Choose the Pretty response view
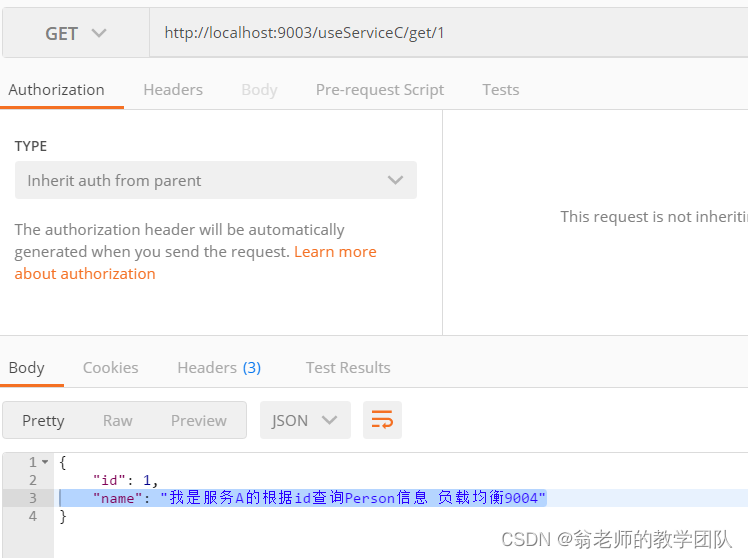Screen dimensions: 748x558 click(x=43, y=421)
